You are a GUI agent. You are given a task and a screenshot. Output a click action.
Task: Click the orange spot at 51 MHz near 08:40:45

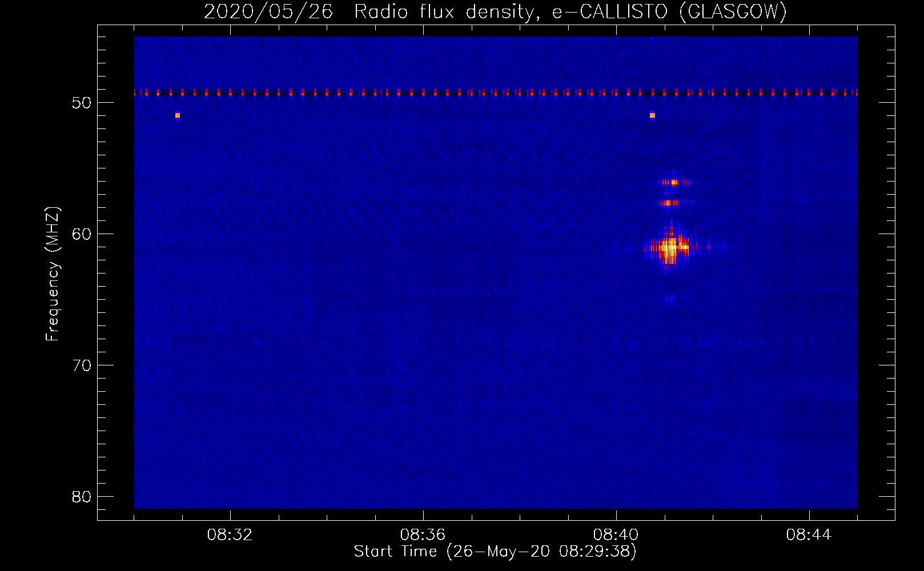pos(652,115)
